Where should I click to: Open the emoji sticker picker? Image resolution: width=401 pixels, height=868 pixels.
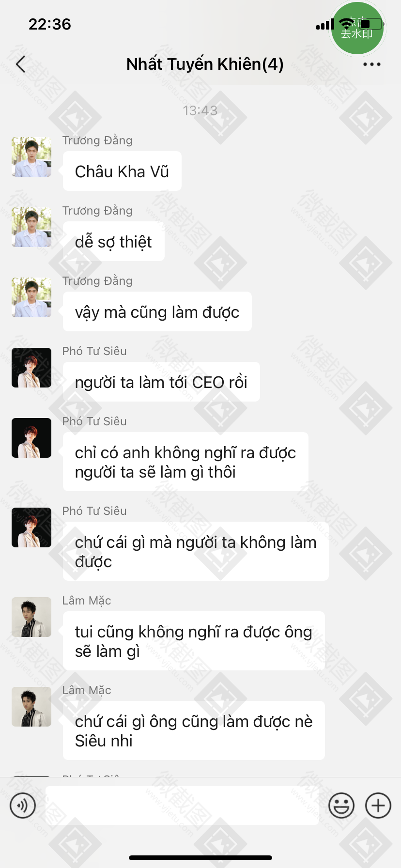click(341, 806)
